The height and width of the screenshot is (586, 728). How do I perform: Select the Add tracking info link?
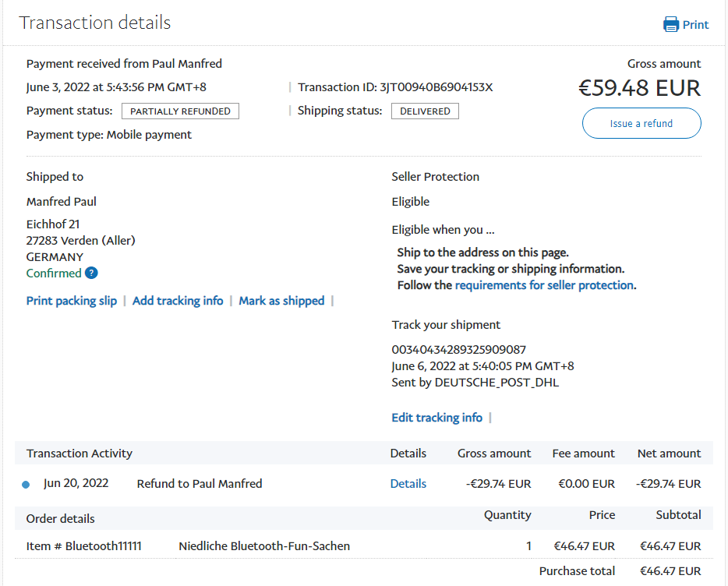[178, 301]
